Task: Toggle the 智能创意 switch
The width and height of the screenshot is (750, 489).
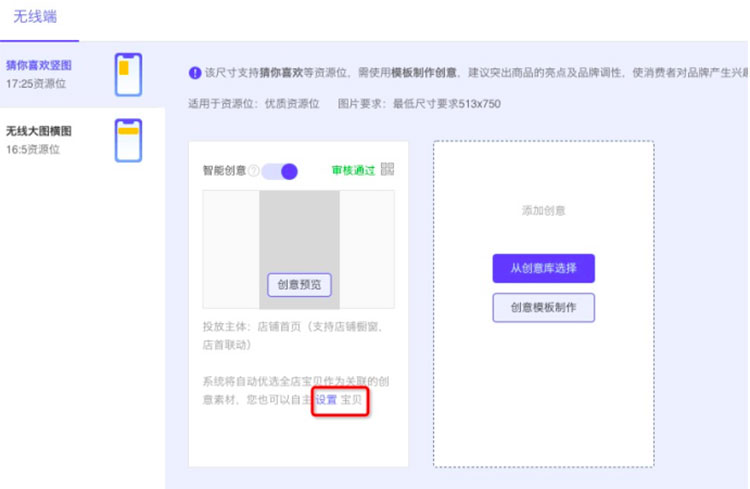Action: (280, 171)
